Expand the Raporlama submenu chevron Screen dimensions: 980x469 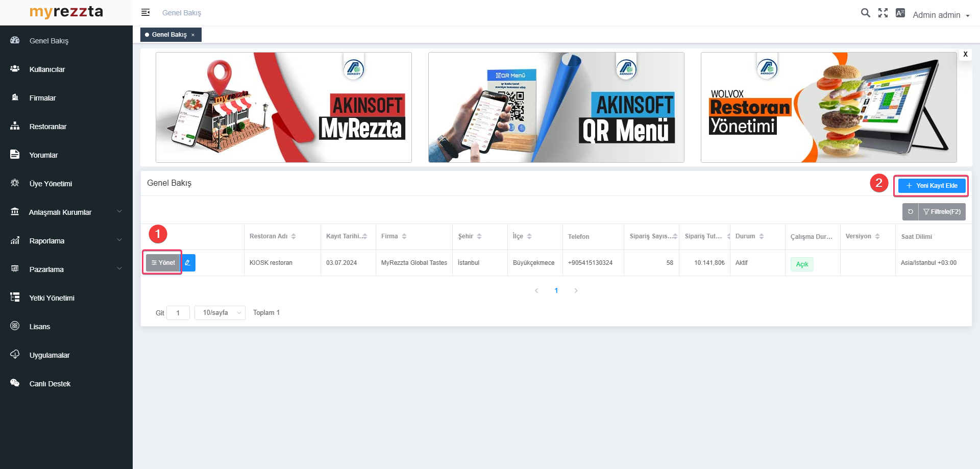pyautogui.click(x=119, y=240)
